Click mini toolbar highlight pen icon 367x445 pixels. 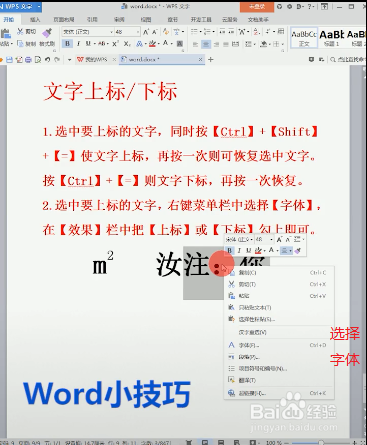point(258,250)
